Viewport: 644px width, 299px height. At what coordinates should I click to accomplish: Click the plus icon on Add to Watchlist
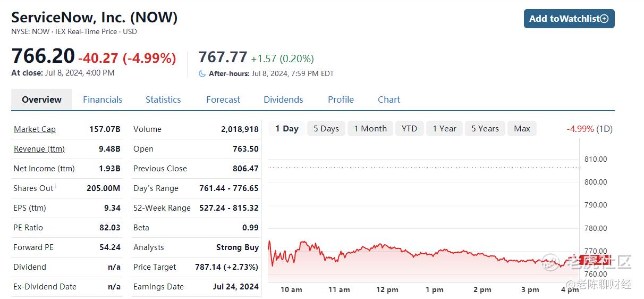[x=604, y=19]
